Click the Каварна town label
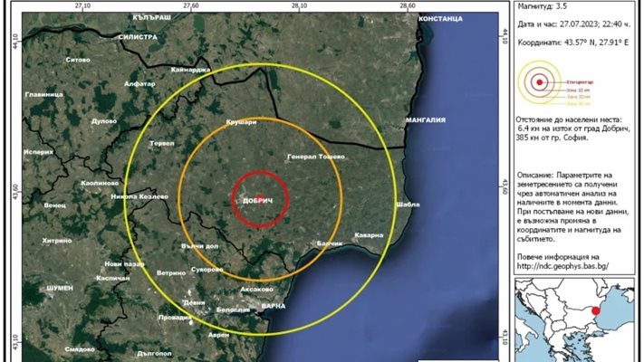The width and height of the screenshot is (644, 362). (370, 234)
